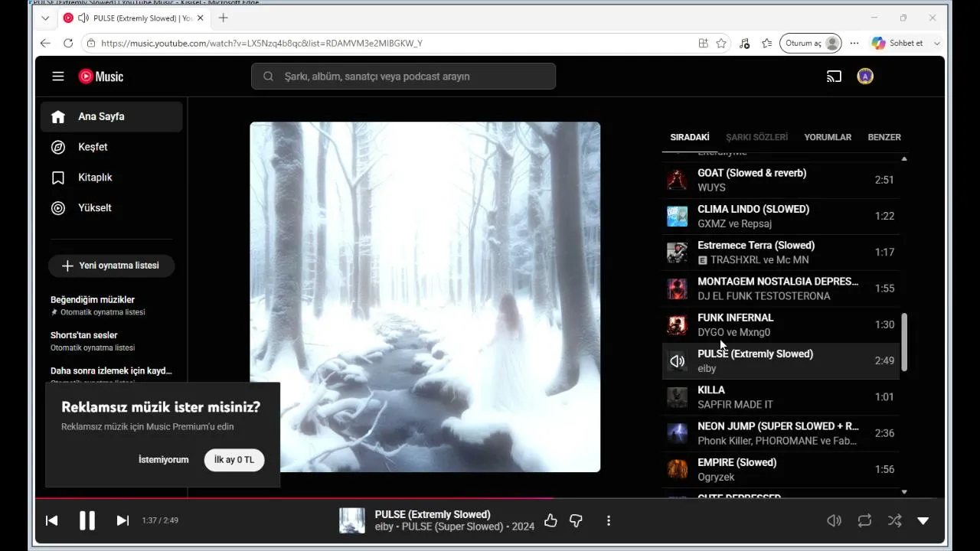
Task: Collapse the player page with the down arrow
Action: (923, 520)
